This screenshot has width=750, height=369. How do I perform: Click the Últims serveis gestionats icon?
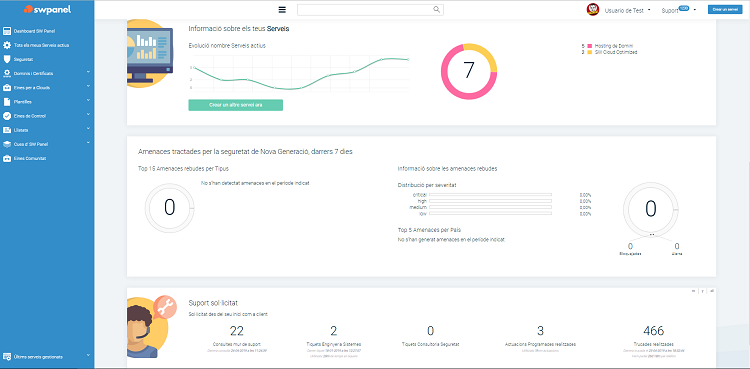[7, 357]
